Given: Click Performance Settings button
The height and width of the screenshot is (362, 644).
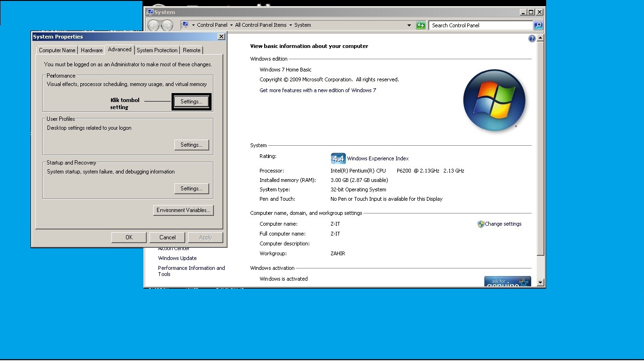Looking at the screenshot, I should point(191,102).
